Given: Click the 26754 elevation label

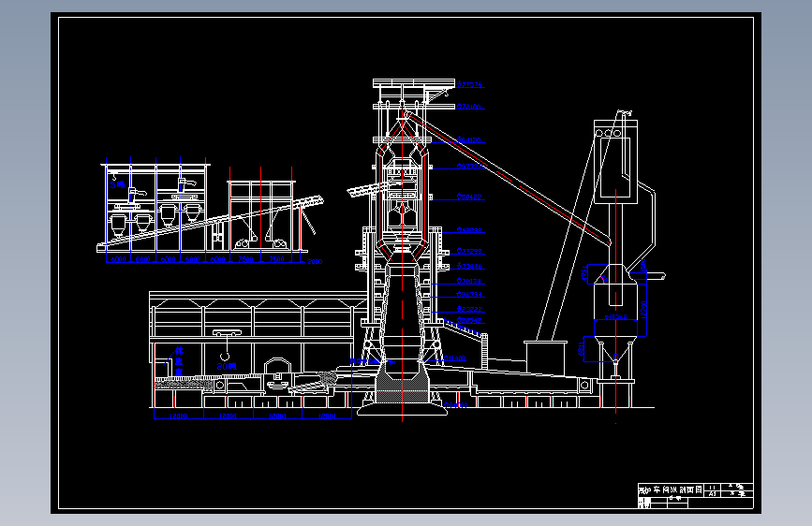Looking at the screenshot, I should click(470, 295).
